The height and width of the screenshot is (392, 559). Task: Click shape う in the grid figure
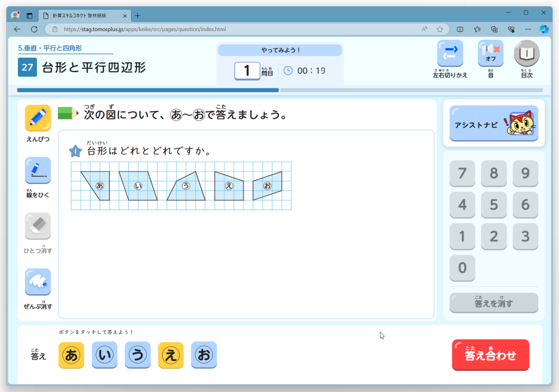(186, 186)
